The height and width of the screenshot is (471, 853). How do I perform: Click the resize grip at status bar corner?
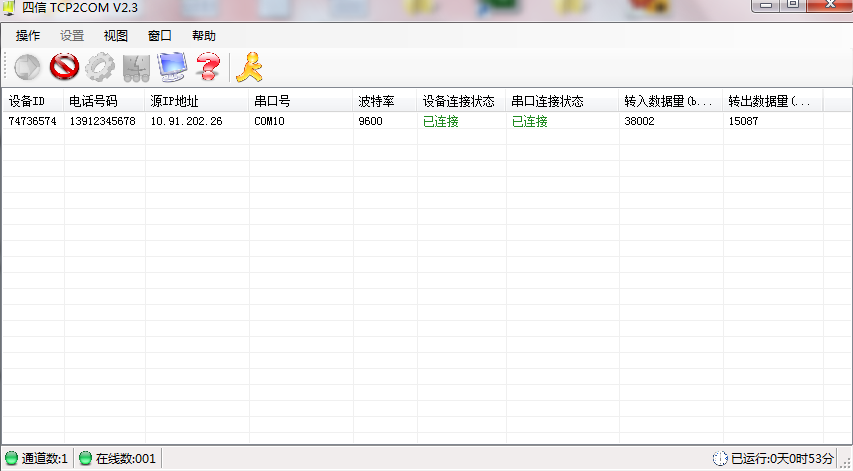(x=845, y=462)
